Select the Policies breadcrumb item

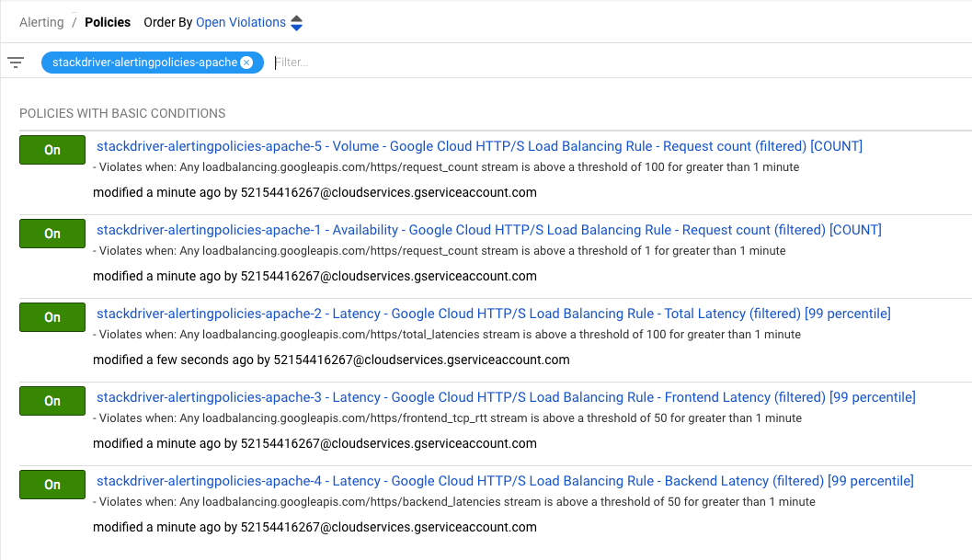108,21
